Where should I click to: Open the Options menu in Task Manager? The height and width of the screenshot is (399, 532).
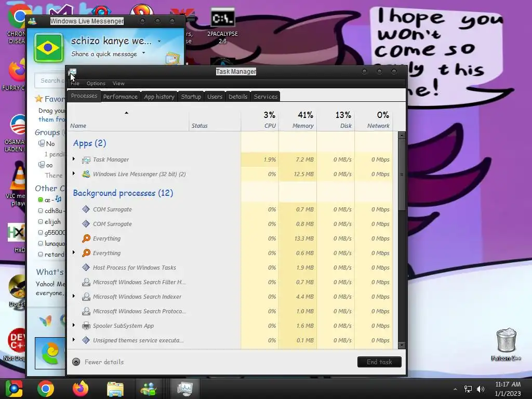(96, 84)
